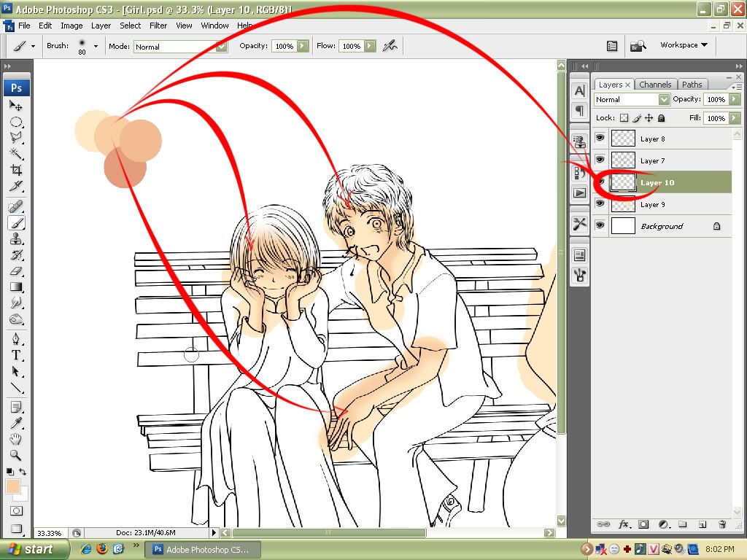Select the Eraser tool

(x=16, y=271)
